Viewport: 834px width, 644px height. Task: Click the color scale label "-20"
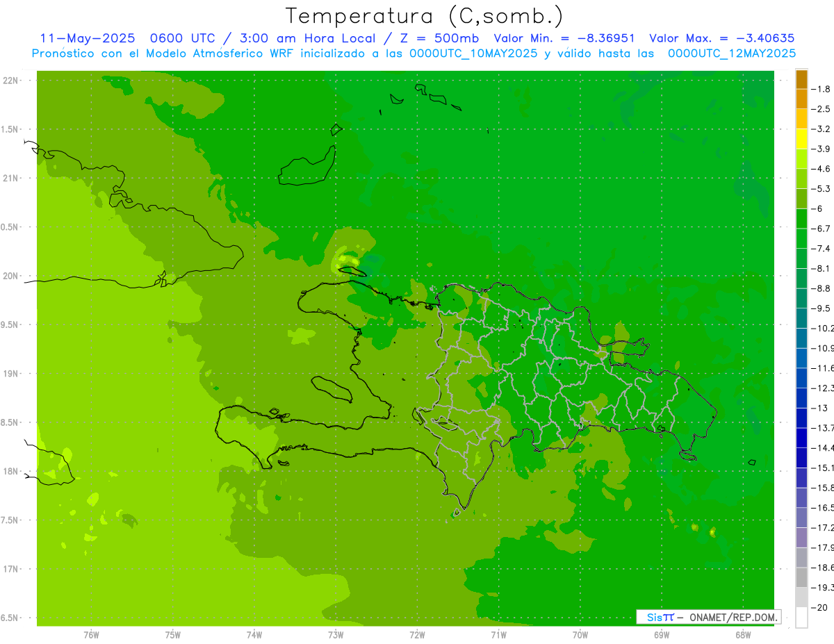point(819,608)
